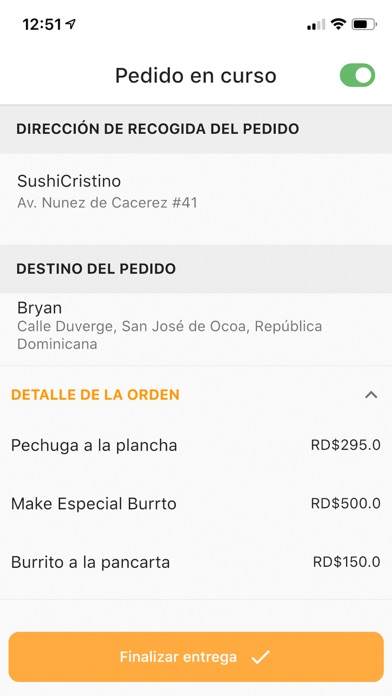Tap the Av. Nunez de Cacerez #41 address
Screen dimensions: 392x696
(107, 203)
